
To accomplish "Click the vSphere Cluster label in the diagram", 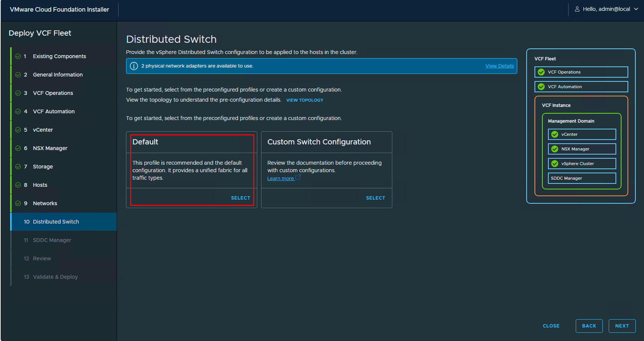I will point(578,164).
